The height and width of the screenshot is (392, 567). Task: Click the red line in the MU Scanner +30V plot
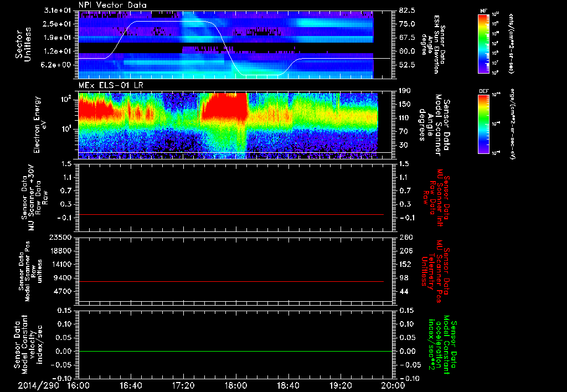231,214
